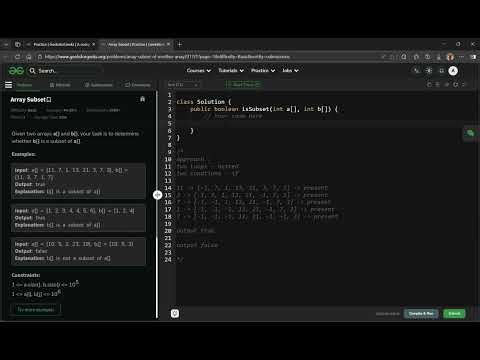Click the green Submit button
480x360 pixels.
click(454, 314)
